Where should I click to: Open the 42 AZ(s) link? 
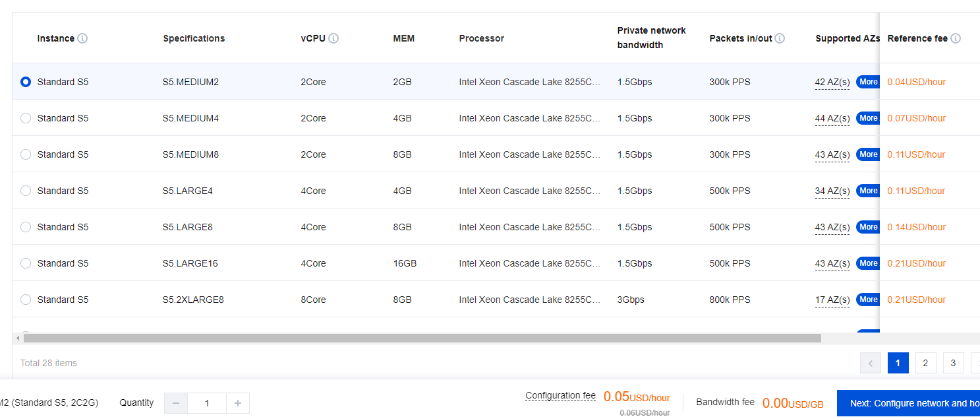832,82
